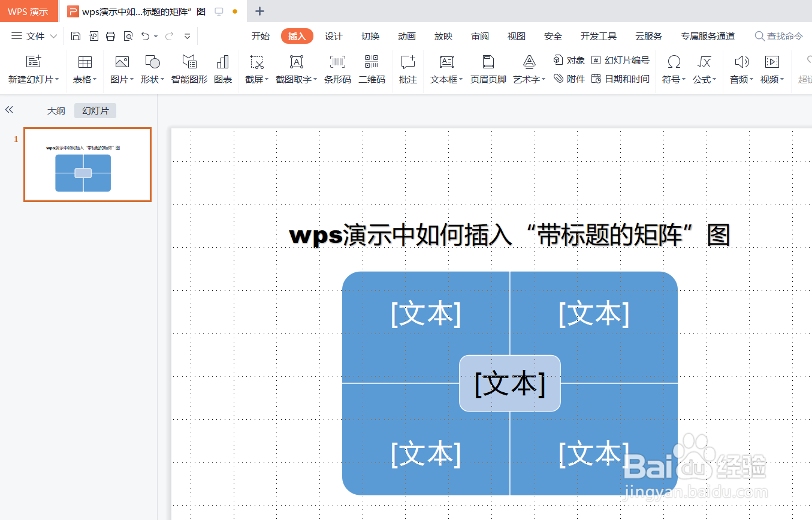Click the top-right [文本] matrix cell
The image size is (812, 520).
pyautogui.click(x=594, y=313)
